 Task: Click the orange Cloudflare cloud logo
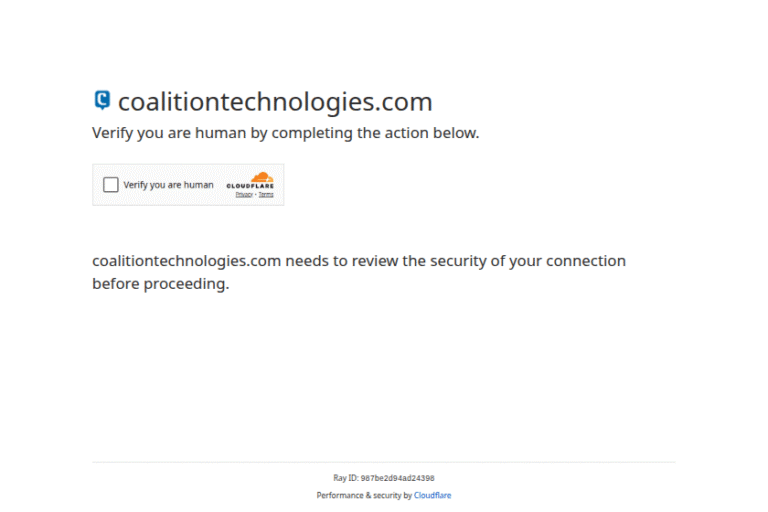pos(262,177)
